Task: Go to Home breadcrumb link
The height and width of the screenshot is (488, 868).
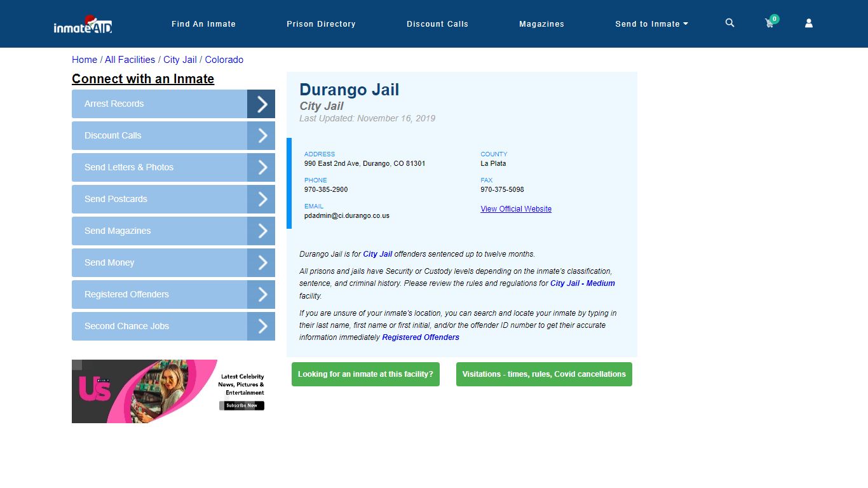Action: click(85, 60)
